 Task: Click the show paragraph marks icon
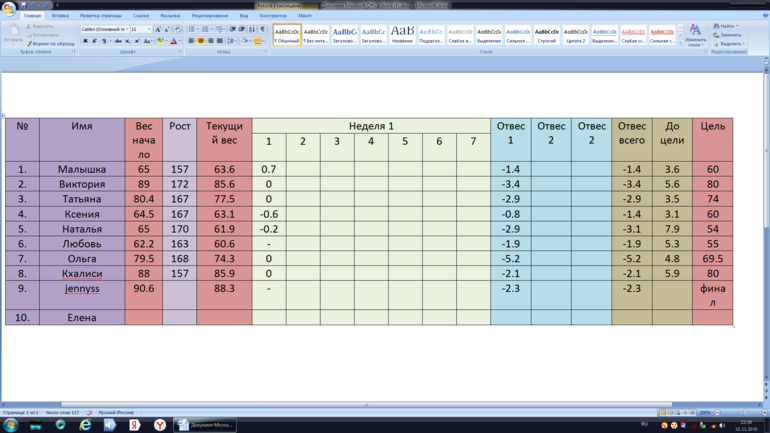tap(263, 30)
